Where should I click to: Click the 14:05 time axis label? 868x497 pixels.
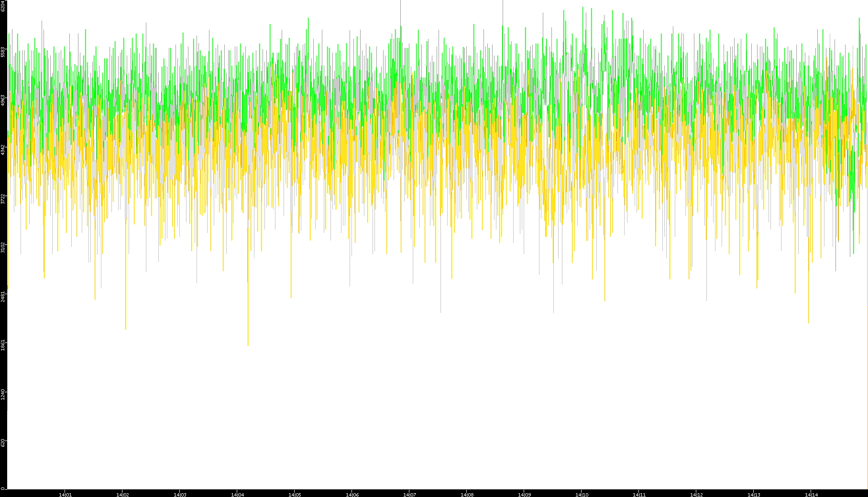(295, 495)
